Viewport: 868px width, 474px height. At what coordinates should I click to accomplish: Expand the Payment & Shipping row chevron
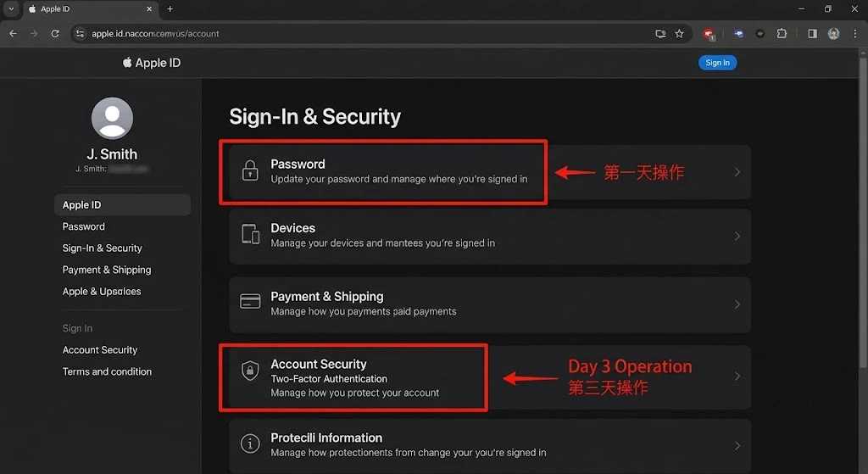737,304
